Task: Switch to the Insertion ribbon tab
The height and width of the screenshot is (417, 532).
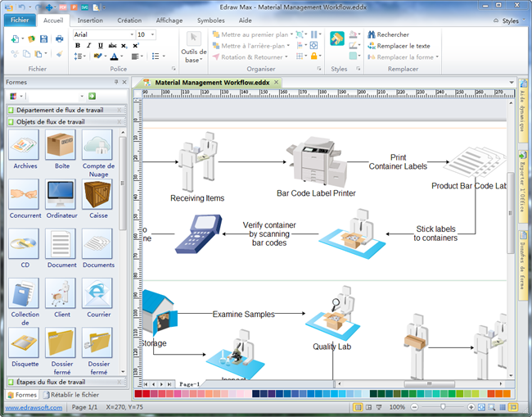Action: [90, 20]
